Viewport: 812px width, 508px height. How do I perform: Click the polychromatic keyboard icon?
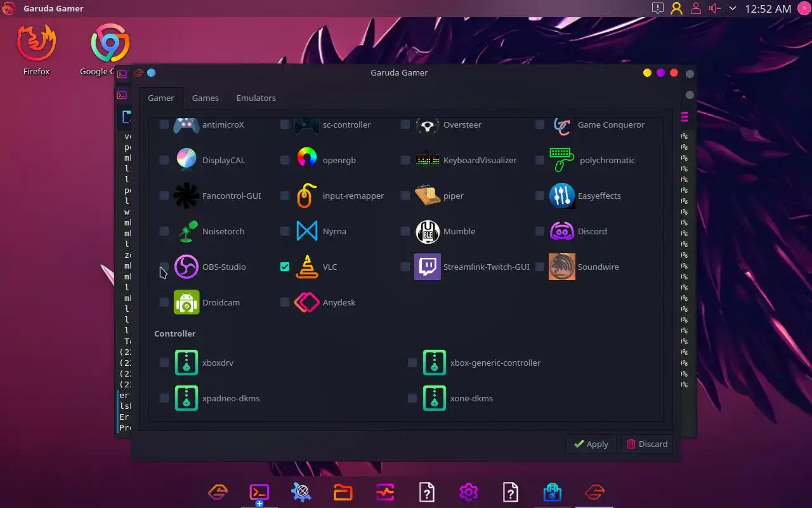point(562,160)
